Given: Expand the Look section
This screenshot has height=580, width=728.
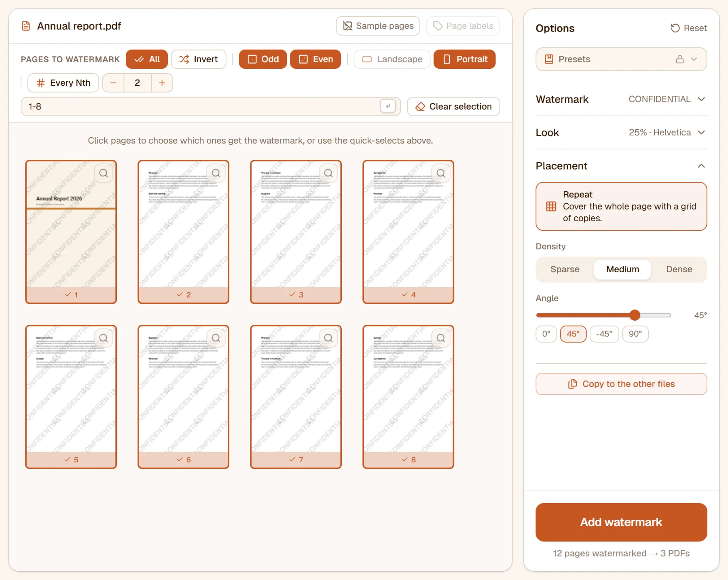Looking at the screenshot, I should click(x=621, y=133).
